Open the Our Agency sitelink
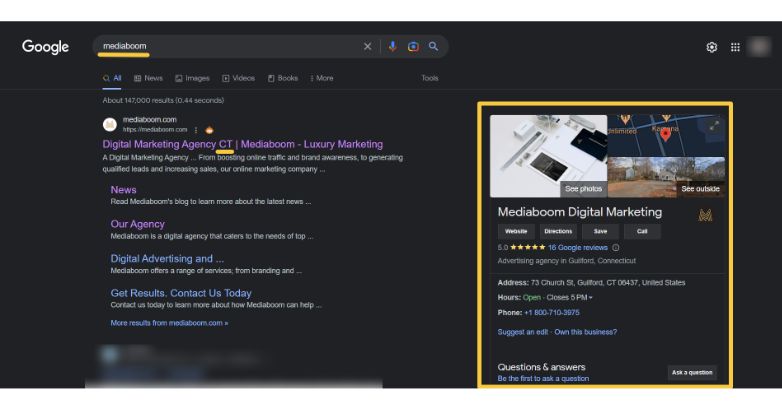This screenshot has height=410, width=782. click(x=138, y=224)
